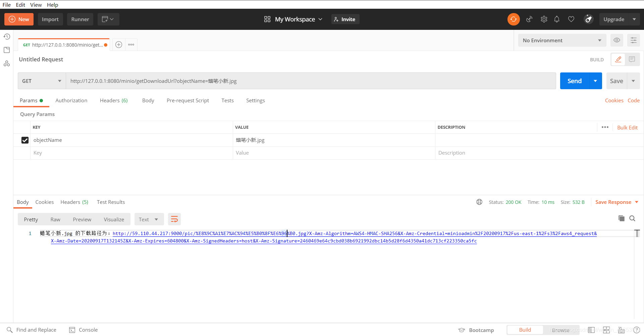This screenshot has height=336, width=644.
Task: Open the params column options ellipsis
Action: pyautogui.click(x=605, y=127)
